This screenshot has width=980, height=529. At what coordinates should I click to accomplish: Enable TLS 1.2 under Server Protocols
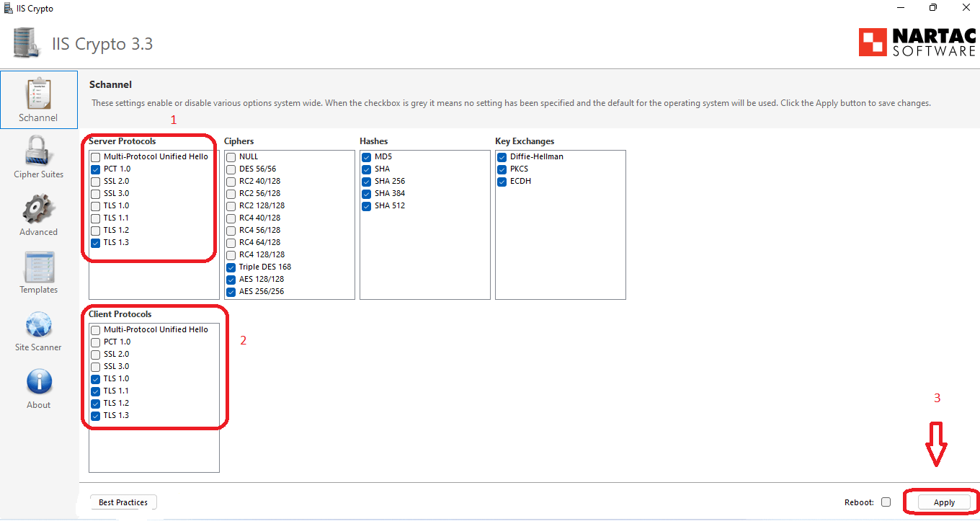coord(96,230)
